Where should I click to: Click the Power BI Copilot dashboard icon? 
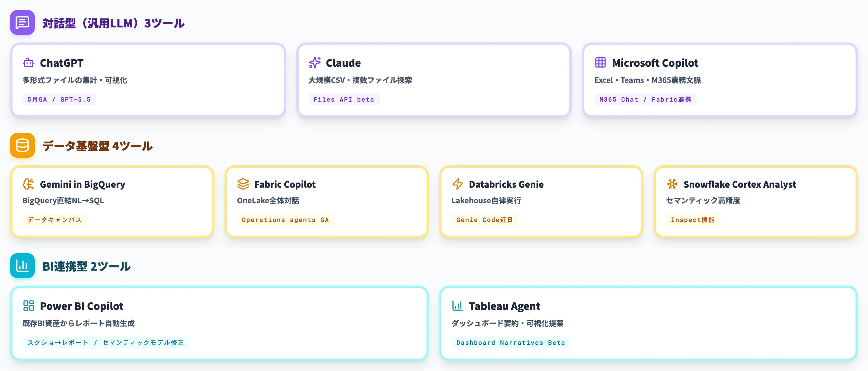[x=29, y=306]
